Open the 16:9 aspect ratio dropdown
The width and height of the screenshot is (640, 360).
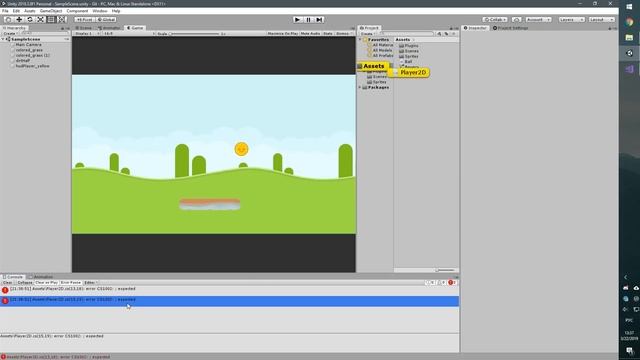click(129, 33)
